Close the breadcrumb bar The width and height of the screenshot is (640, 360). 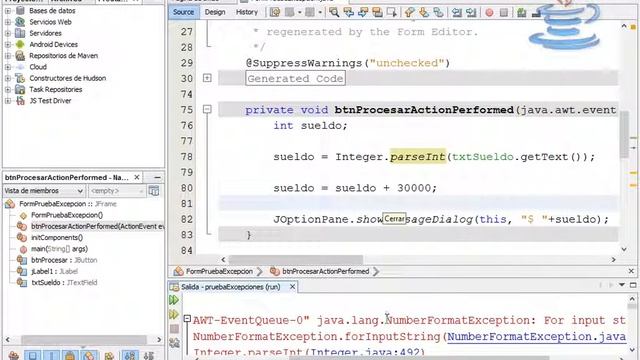631,271
